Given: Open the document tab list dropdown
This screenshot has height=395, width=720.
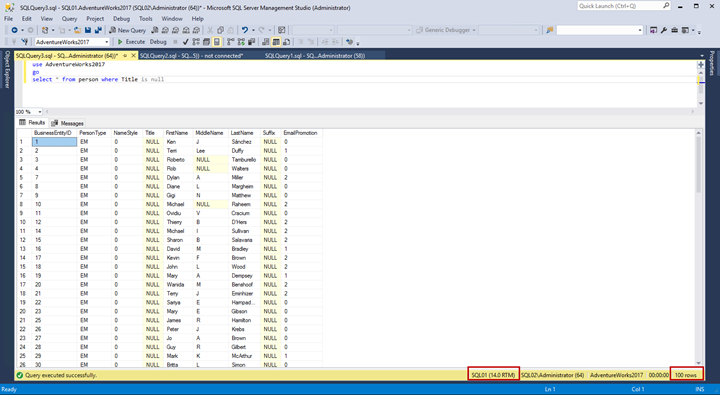Looking at the screenshot, I should [x=702, y=56].
